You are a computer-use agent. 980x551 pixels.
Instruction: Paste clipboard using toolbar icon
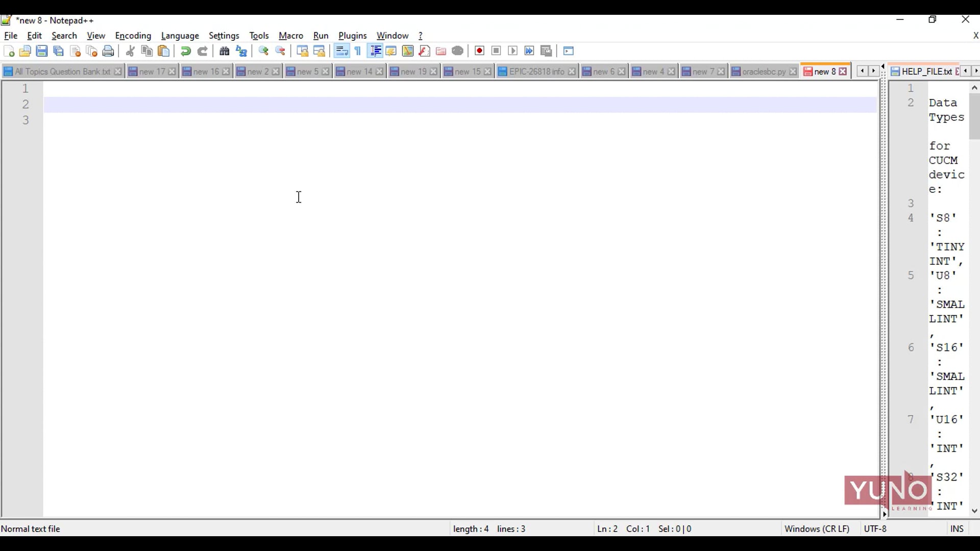[164, 51]
